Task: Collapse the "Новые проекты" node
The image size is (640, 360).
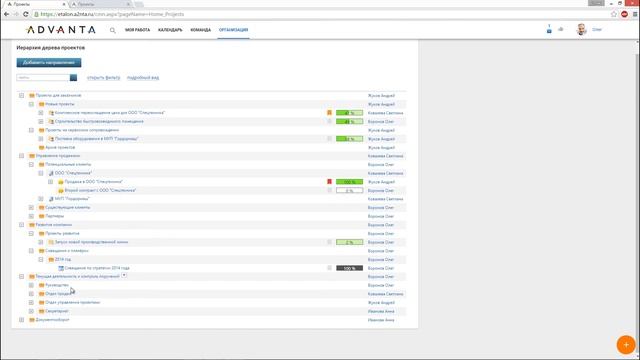Action: click(x=31, y=104)
